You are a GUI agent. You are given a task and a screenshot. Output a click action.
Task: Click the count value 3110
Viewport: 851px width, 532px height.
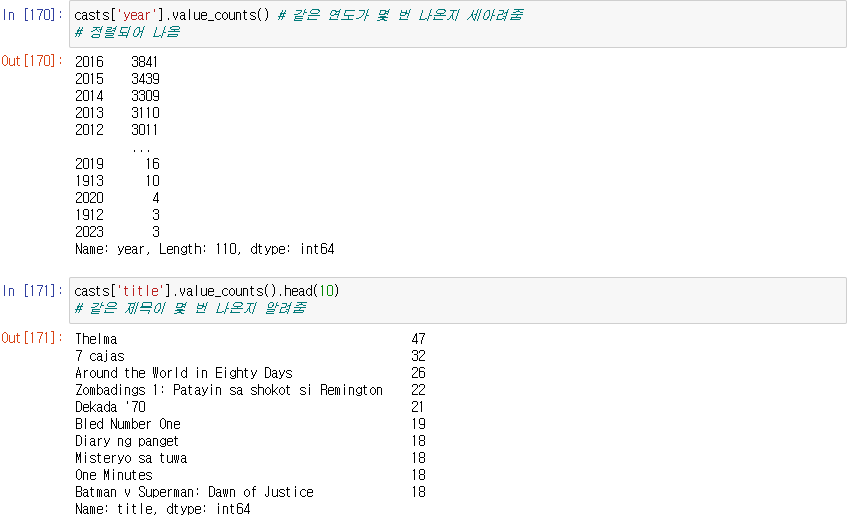click(145, 113)
